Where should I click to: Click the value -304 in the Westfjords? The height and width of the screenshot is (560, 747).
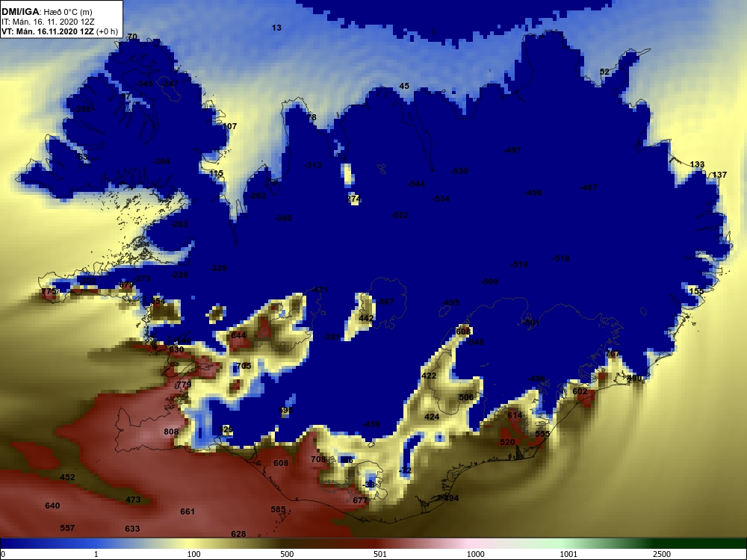pos(161,161)
